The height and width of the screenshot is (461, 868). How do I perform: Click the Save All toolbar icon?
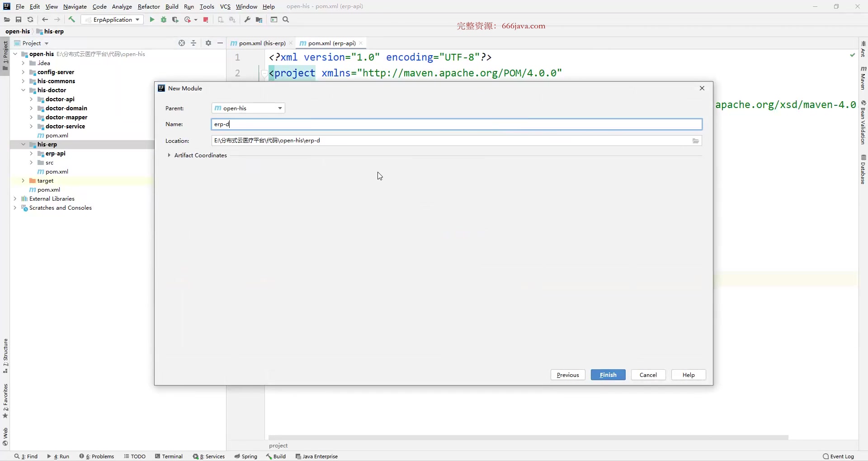click(19, 19)
